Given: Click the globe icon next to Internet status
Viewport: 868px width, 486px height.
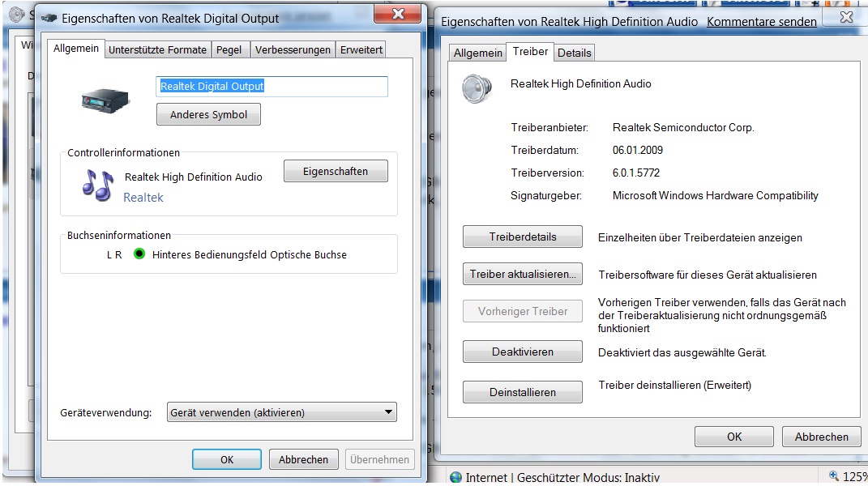Looking at the screenshot, I should pos(455,477).
